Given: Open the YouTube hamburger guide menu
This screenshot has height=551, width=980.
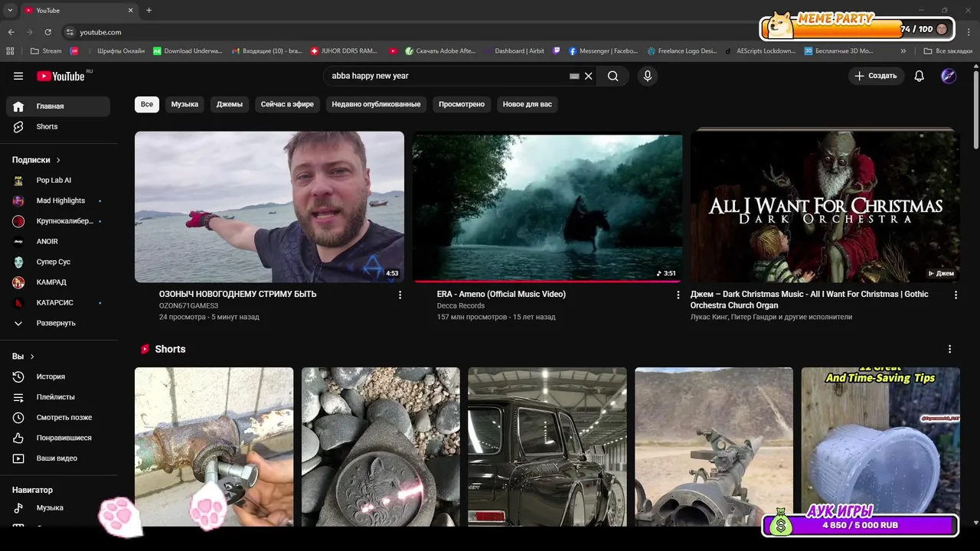Looking at the screenshot, I should point(18,76).
